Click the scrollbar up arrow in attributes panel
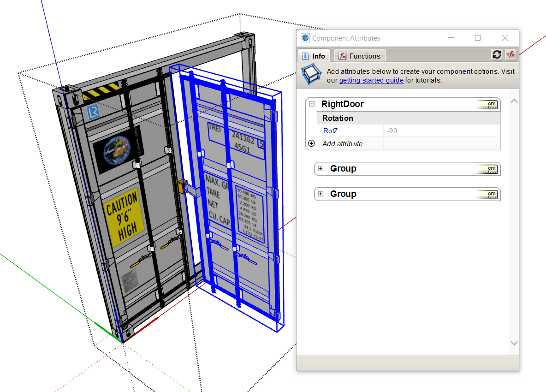Viewport: 546px width, 392px height. pos(514,101)
